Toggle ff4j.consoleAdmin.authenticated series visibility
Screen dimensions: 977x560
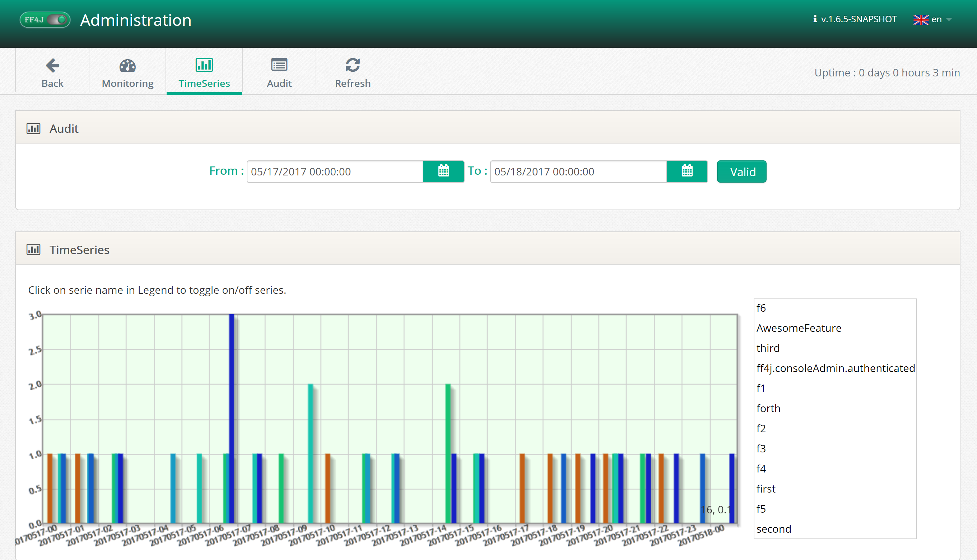pos(835,368)
